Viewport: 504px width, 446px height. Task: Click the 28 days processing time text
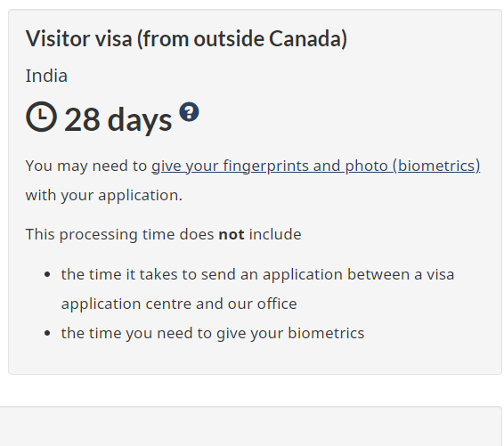[118, 120]
